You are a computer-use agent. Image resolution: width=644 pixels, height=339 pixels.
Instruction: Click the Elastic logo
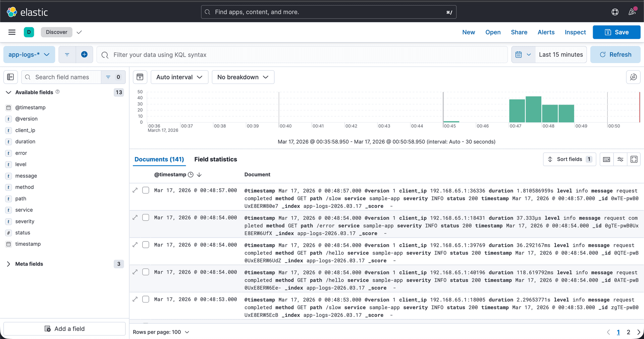(28, 12)
